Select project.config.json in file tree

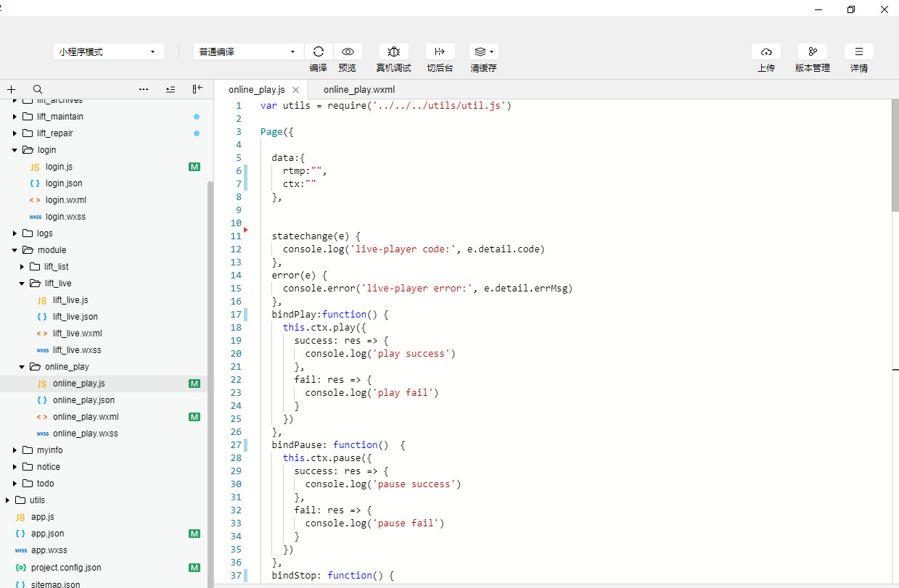(x=66, y=568)
